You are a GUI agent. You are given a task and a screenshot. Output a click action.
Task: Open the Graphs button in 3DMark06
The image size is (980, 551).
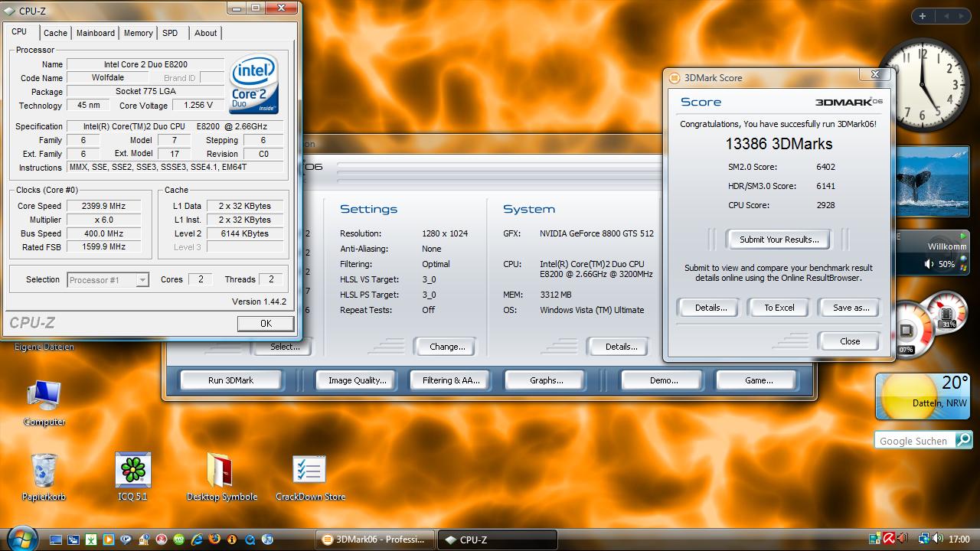546,380
